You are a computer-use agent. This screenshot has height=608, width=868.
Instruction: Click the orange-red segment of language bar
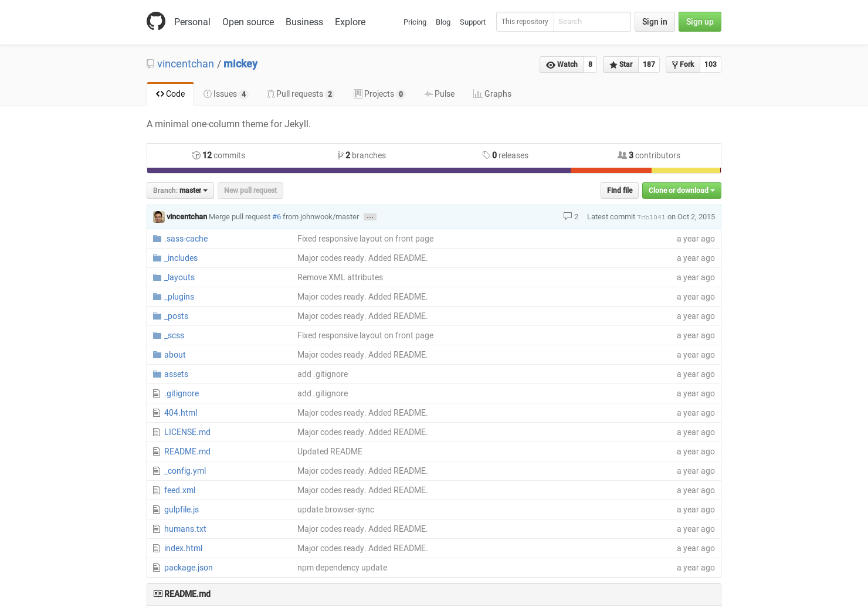point(611,171)
